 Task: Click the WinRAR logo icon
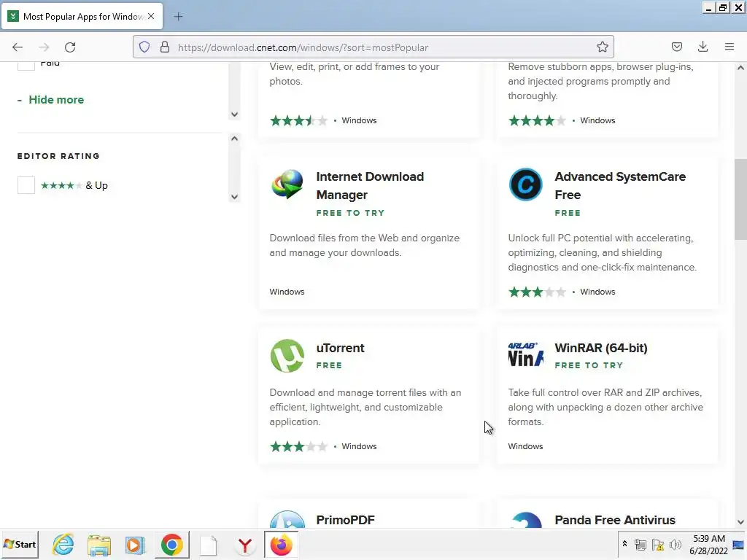[525, 355]
